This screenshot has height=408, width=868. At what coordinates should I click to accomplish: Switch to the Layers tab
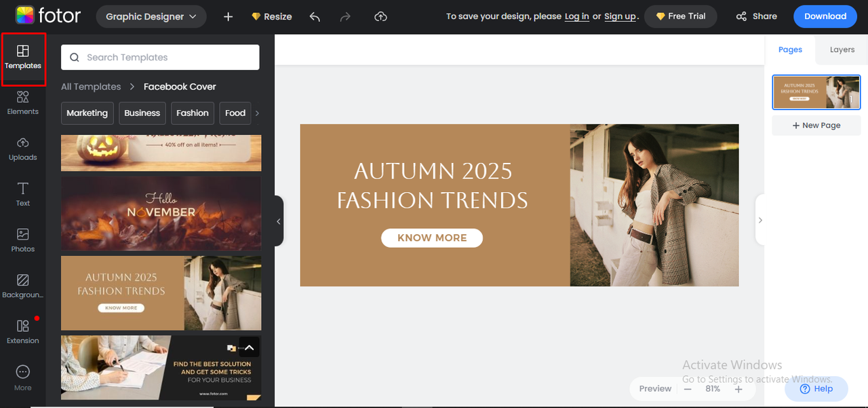click(842, 50)
